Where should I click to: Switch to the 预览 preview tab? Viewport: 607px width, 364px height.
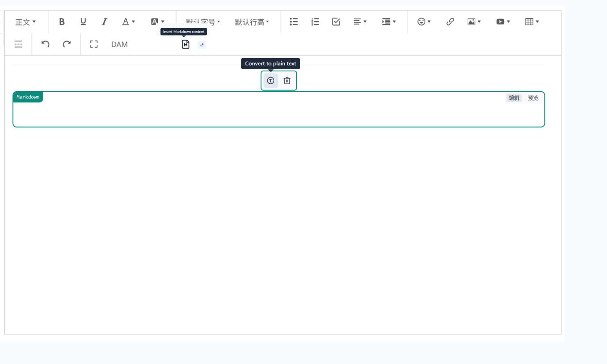[533, 98]
